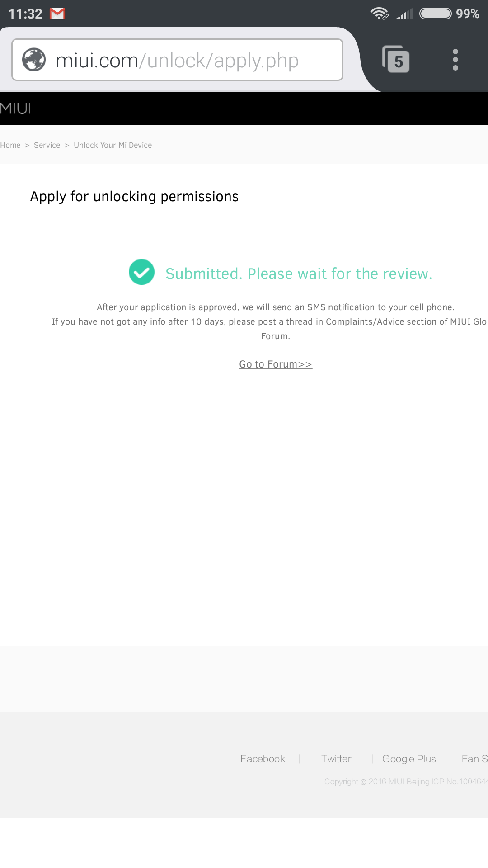Open the browser three-dot overflow menu

pos(455,60)
